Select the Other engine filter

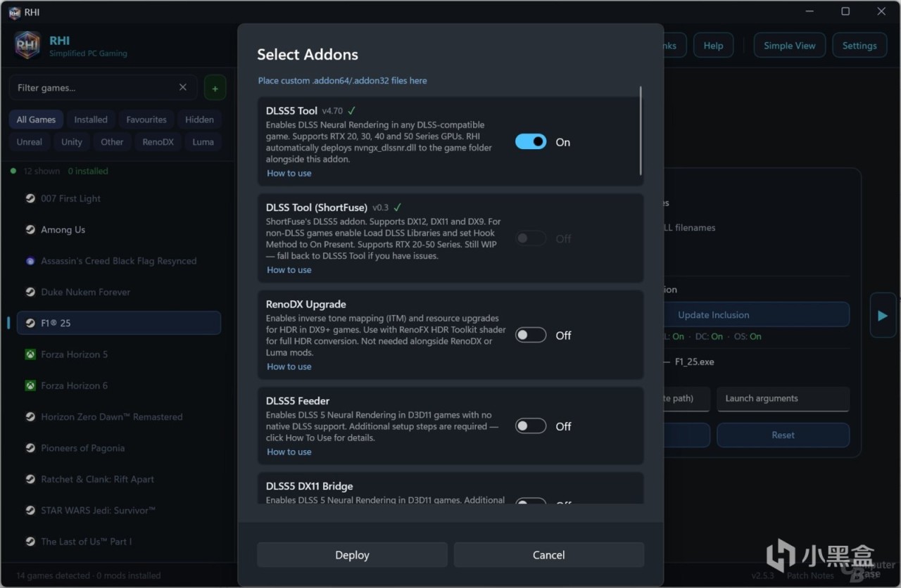coord(112,142)
